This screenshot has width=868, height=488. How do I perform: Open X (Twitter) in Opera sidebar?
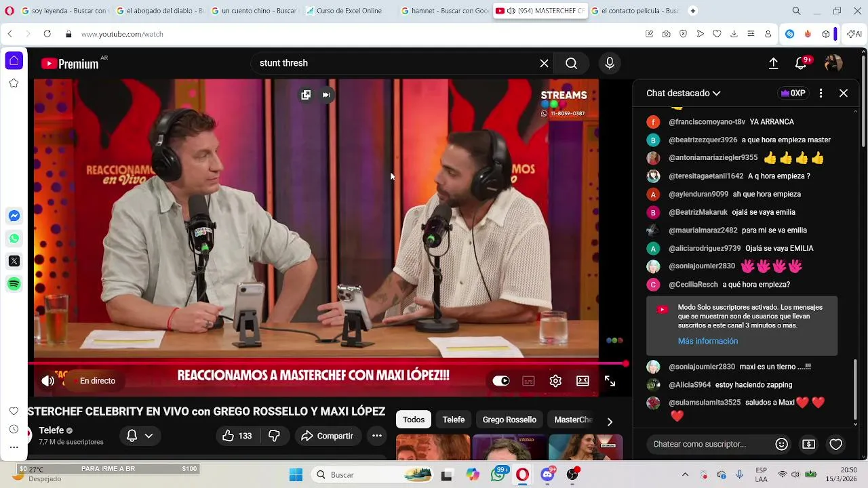(x=14, y=261)
